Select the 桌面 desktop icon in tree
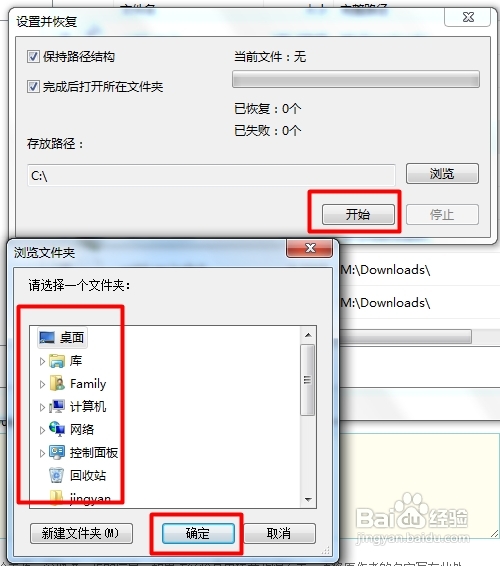The image size is (500, 566). (47, 338)
